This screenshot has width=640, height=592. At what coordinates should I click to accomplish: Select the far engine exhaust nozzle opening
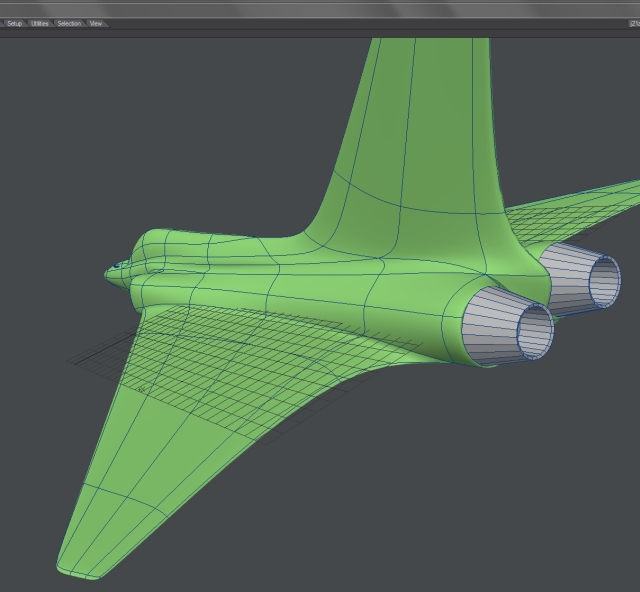click(604, 280)
